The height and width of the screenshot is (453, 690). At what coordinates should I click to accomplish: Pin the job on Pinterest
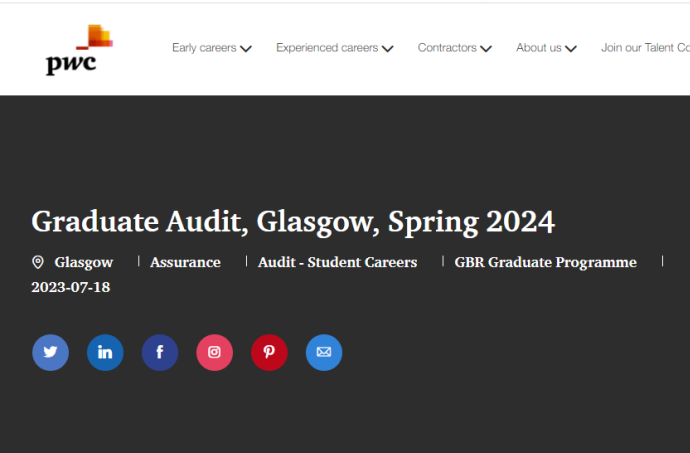(x=269, y=352)
